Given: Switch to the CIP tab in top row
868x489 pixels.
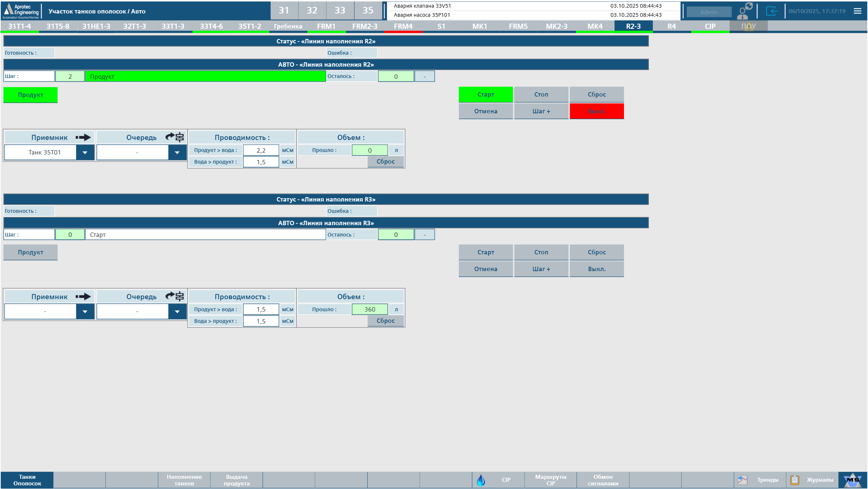Looking at the screenshot, I should tap(710, 26).
